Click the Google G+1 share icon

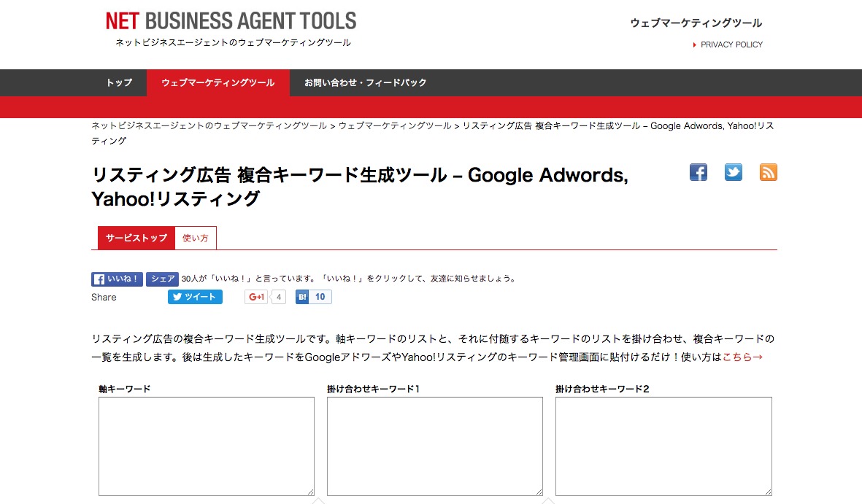[x=257, y=297]
